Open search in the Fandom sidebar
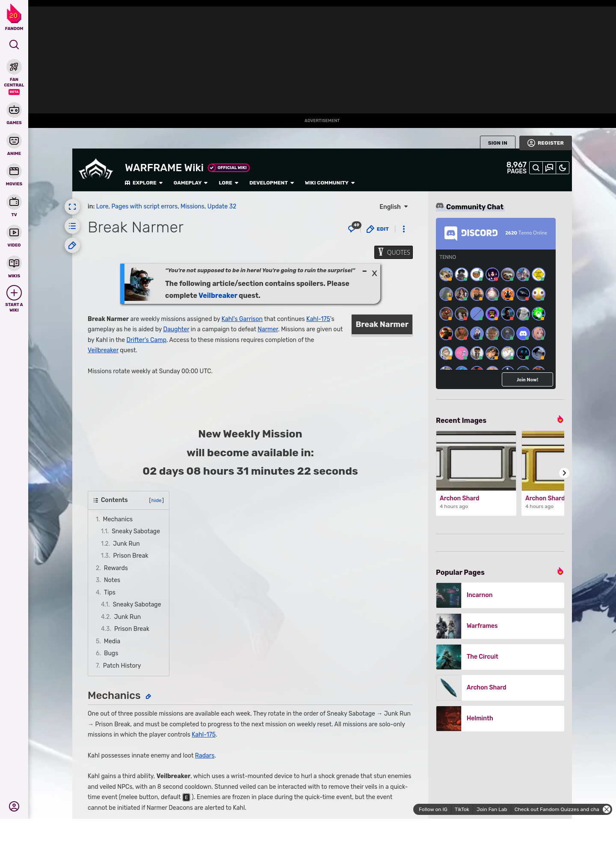 14,45
